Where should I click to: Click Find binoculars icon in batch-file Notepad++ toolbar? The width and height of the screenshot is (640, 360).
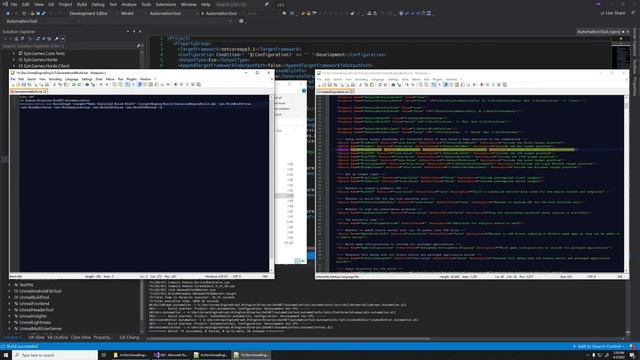87,84
